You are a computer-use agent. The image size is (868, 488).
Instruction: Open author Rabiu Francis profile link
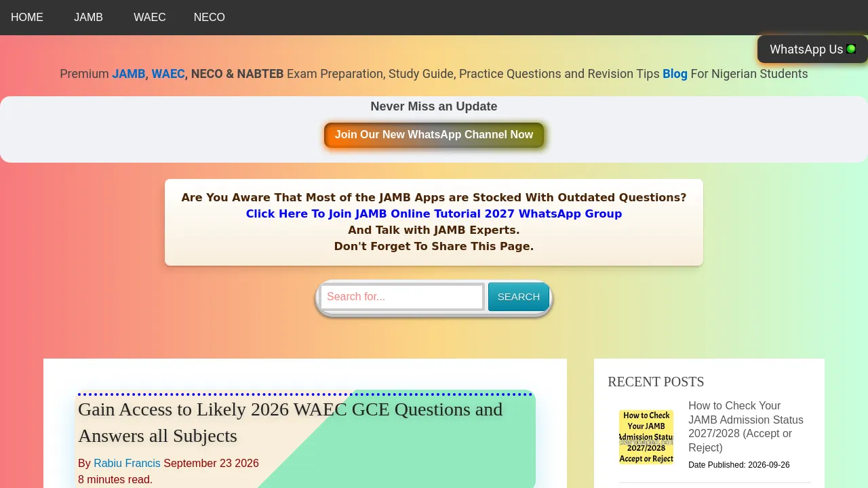pos(127,464)
